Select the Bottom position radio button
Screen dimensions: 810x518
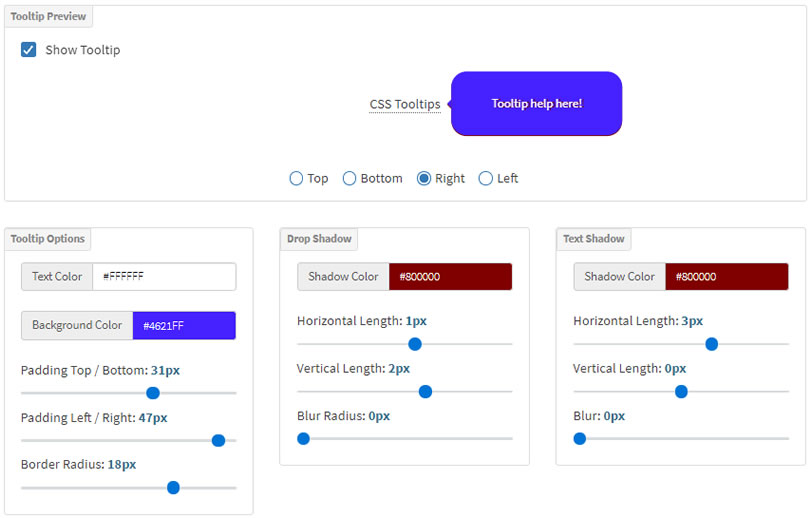[x=350, y=179]
